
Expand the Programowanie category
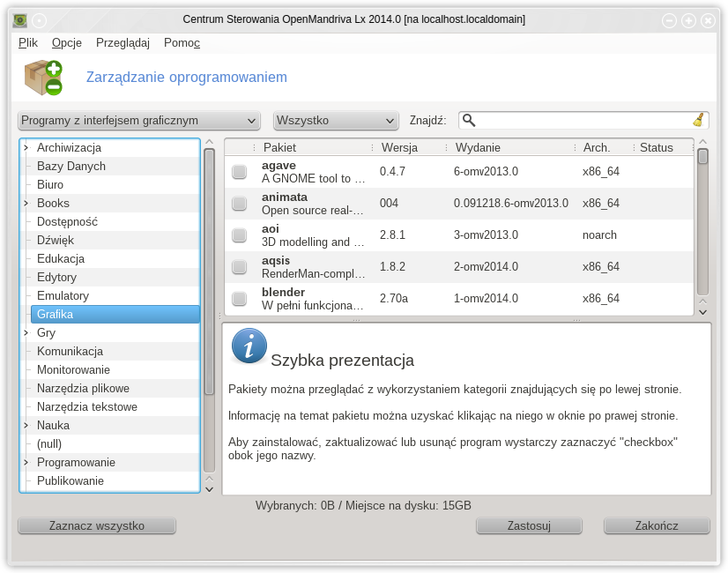[26, 463]
